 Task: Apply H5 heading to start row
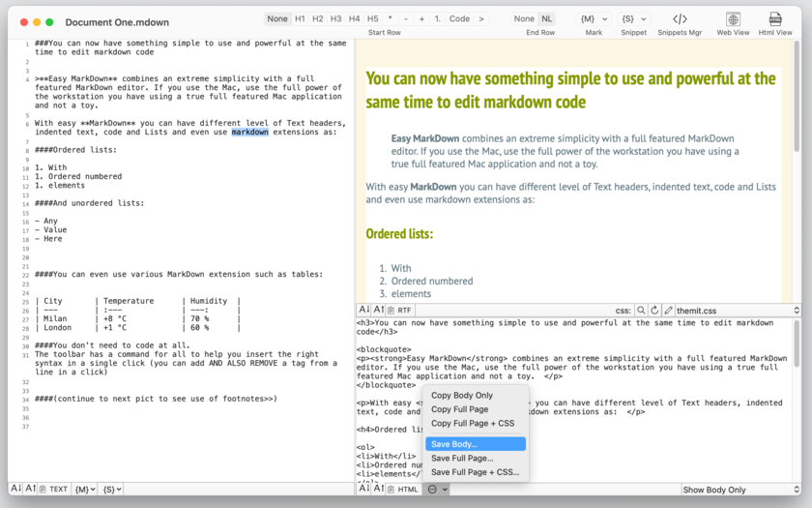[x=372, y=18]
